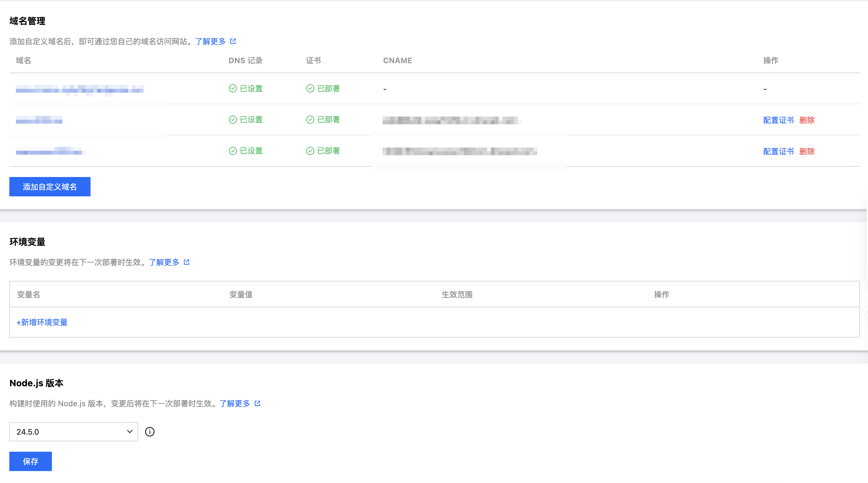Screen dimensions: 868x483
Task: Open 了解更多 link under 域名管理
Action: coord(210,42)
